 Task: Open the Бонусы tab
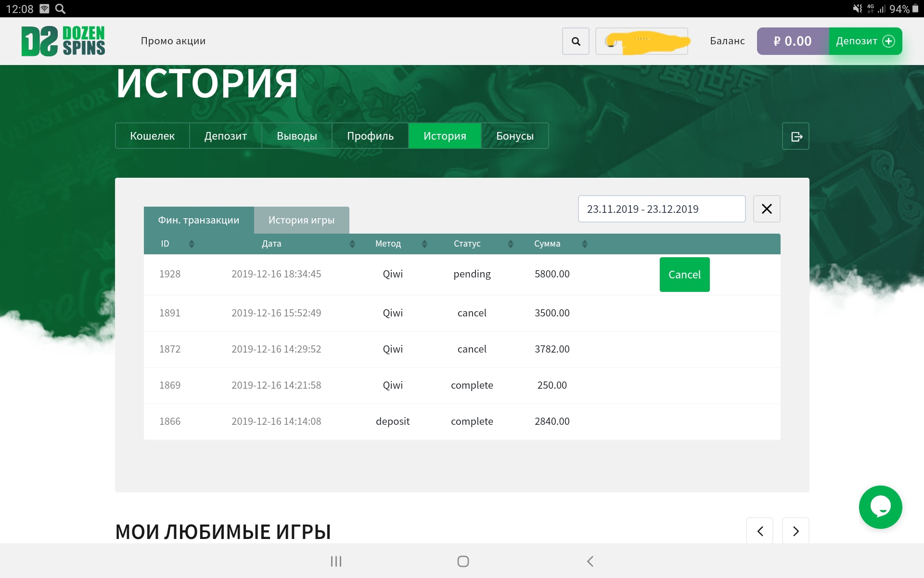514,136
